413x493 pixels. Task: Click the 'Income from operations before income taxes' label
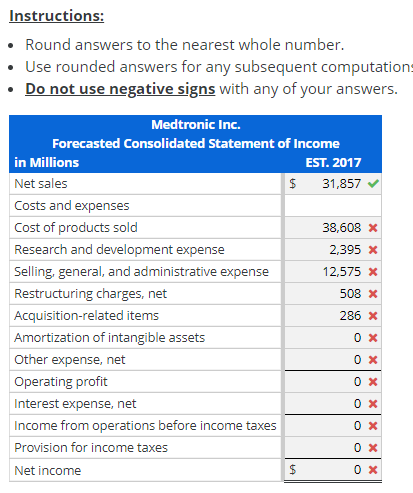[145, 426]
